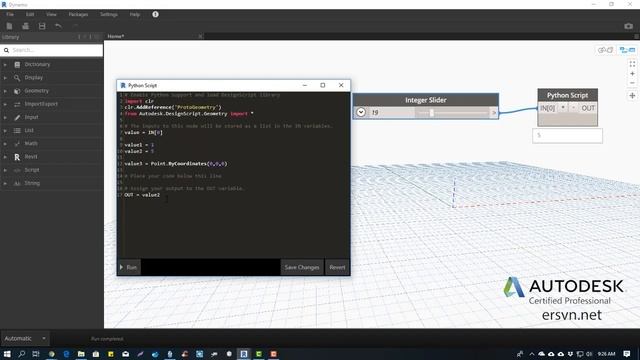The height and width of the screenshot is (360, 640).
Task: Open the View menu
Action: click(51, 14)
